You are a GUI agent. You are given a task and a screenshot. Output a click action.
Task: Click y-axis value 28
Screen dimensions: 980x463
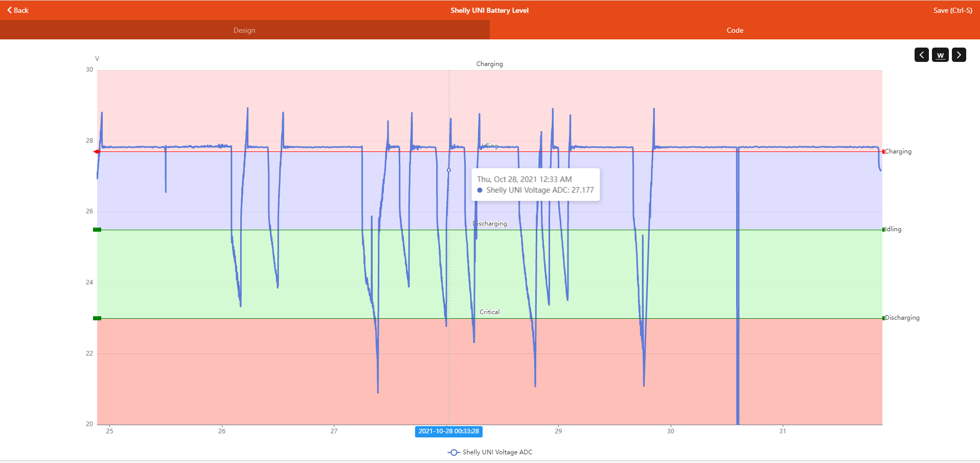tap(89, 141)
